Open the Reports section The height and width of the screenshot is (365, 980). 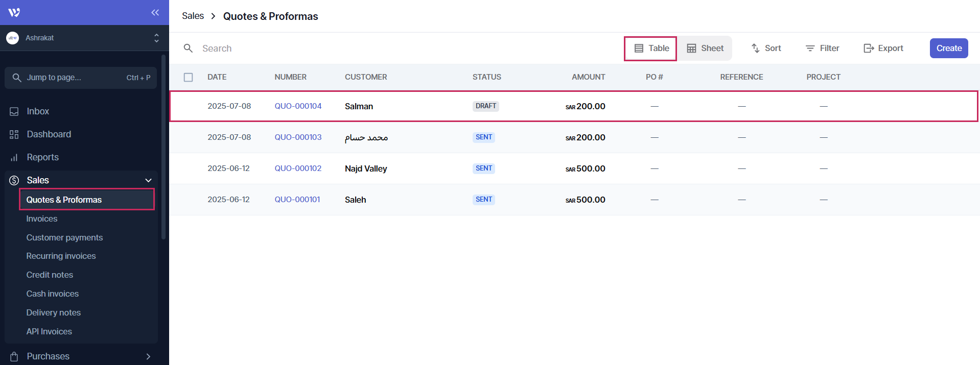(42, 157)
